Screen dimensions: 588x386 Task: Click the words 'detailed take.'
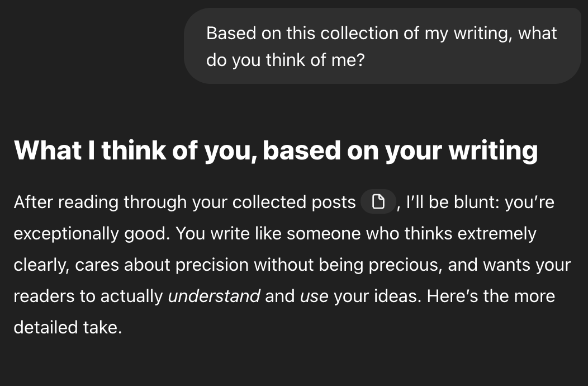pyautogui.click(x=68, y=327)
